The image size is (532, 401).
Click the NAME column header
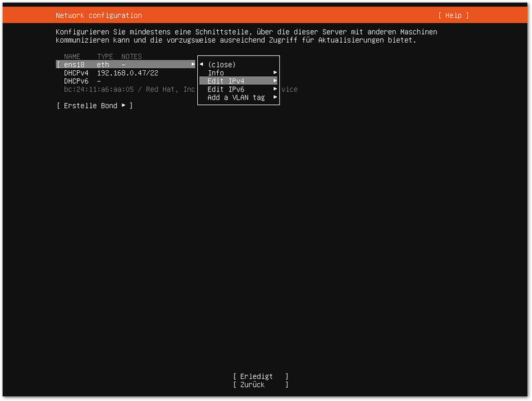click(x=72, y=56)
